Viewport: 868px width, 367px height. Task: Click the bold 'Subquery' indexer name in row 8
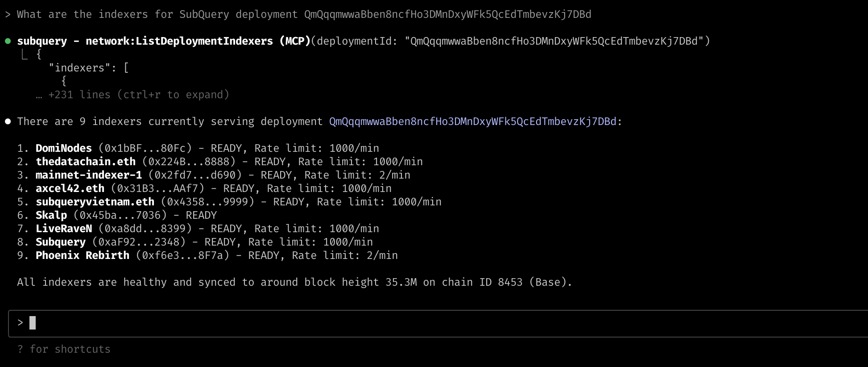61,242
